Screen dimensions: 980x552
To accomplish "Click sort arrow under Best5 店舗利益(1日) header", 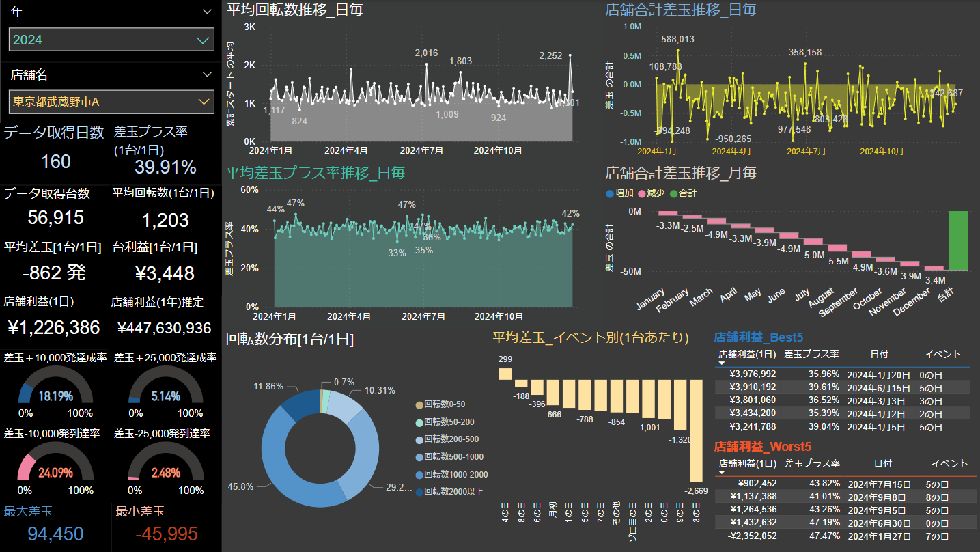I will [x=722, y=363].
